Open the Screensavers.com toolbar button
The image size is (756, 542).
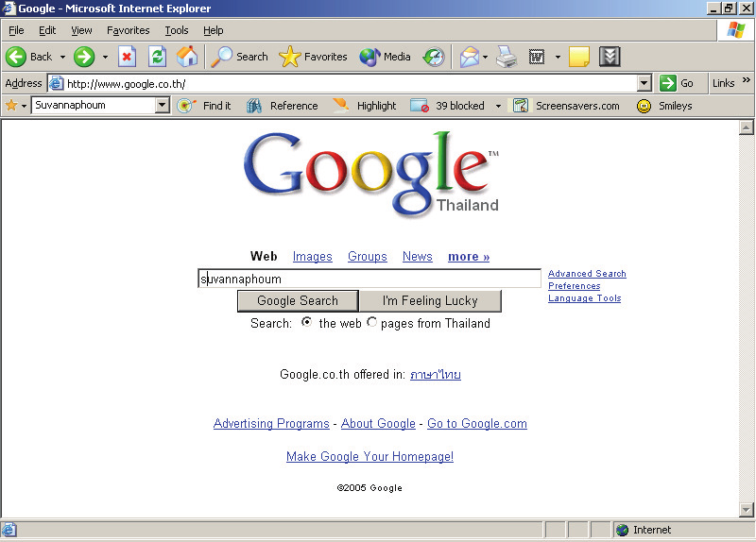566,106
